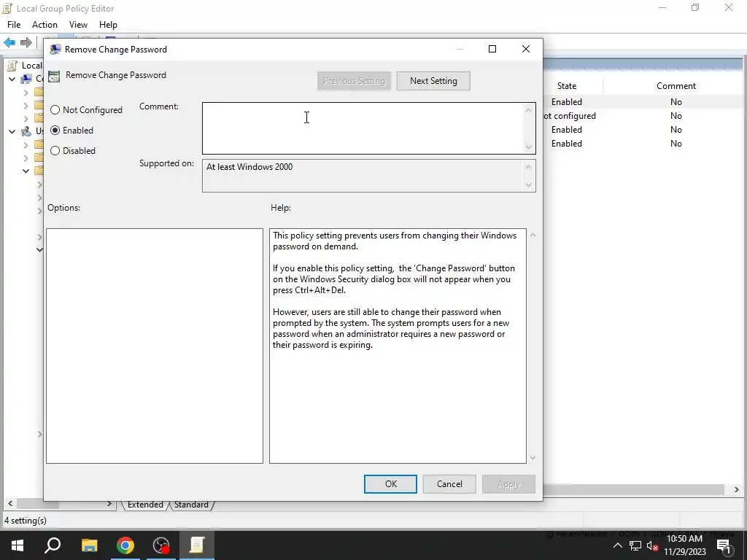Click the User Configuration node icon
This screenshot has width=747, height=560.
click(27, 131)
